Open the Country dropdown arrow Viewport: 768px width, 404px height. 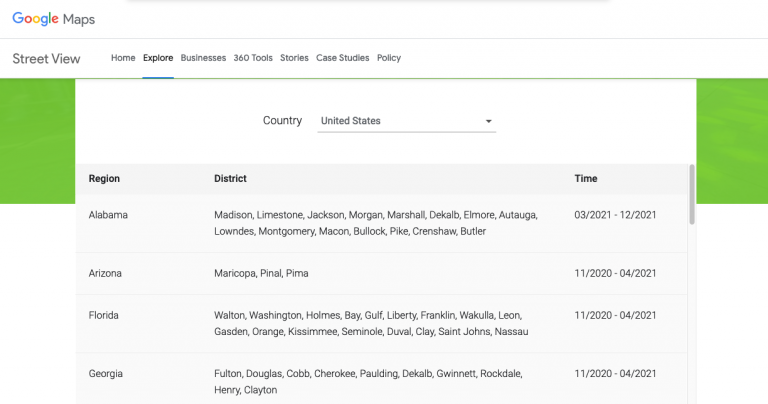(489, 121)
